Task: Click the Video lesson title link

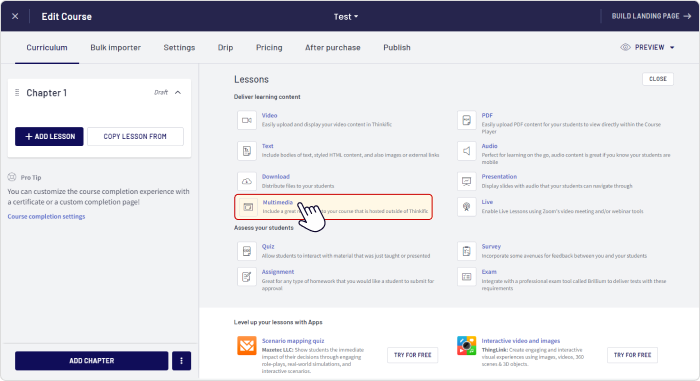Action: [x=269, y=115]
